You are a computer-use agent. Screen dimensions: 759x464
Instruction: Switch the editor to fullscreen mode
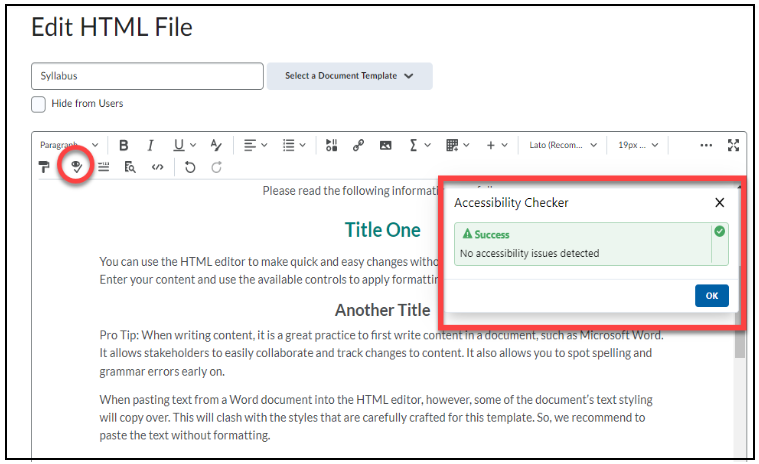point(734,146)
